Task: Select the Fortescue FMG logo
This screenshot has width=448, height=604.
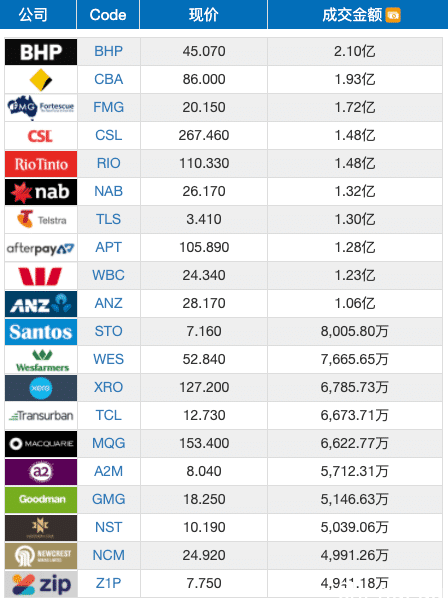Action: (41, 107)
